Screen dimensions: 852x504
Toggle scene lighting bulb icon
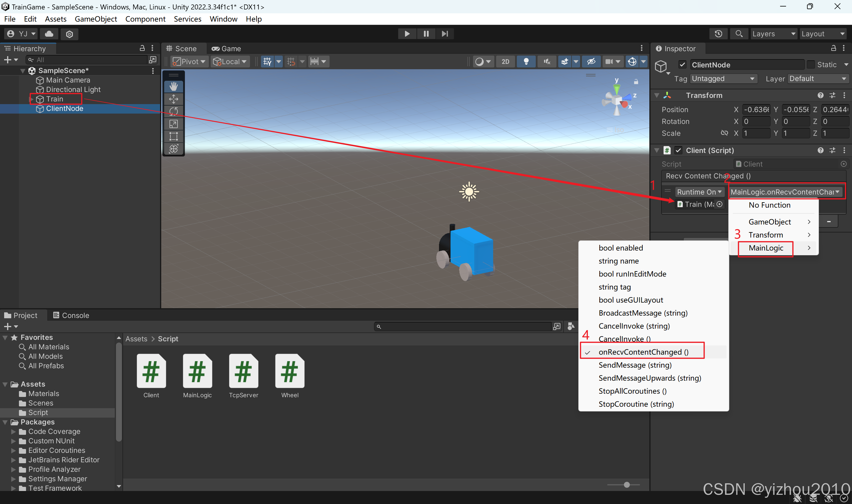(x=526, y=62)
